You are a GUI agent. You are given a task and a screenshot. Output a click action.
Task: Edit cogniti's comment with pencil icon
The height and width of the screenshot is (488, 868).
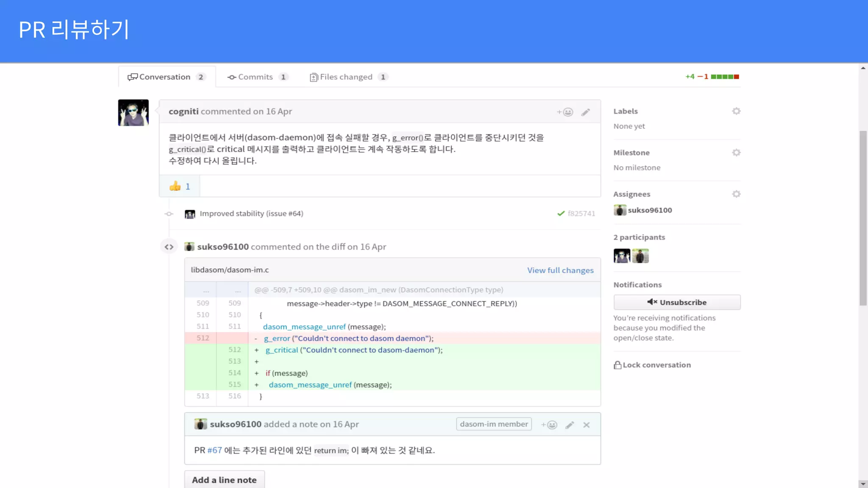pyautogui.click(x=585, y=112)
